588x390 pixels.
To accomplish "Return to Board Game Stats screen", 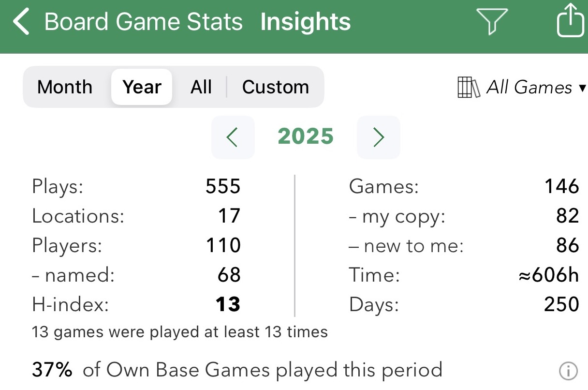I will [x=143, y=22].
